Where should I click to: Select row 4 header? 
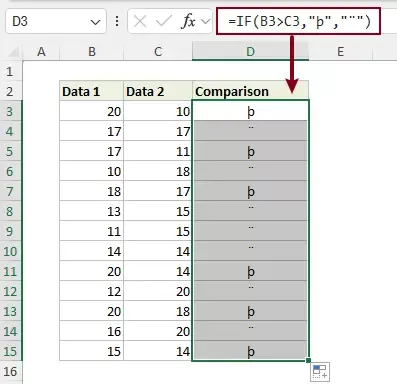[x=11, y=131]
